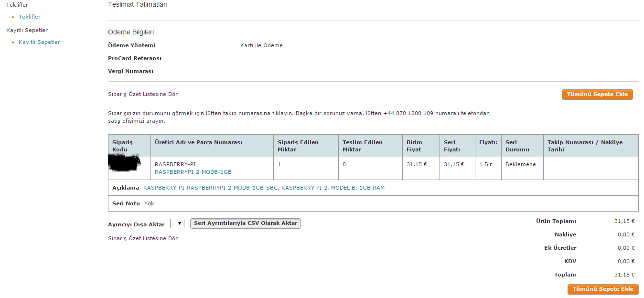The image size is (644, 298).
Task: Click the final Toplam amount 31,15 €
Action: pyautogui.click(x=624, y=275)
